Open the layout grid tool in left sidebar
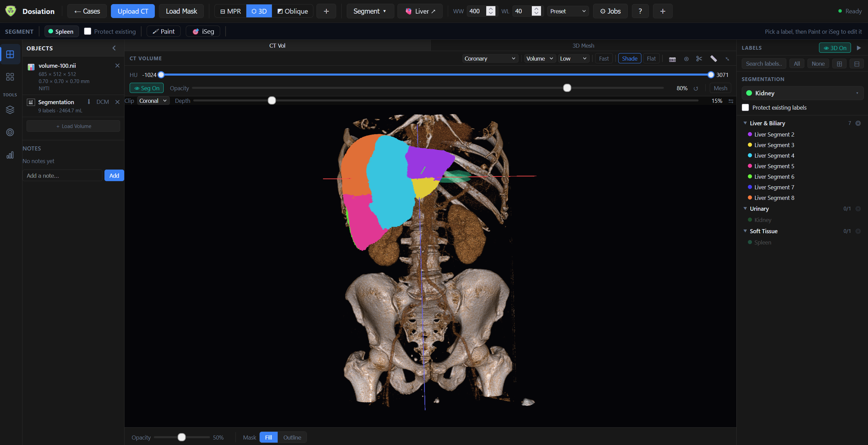Screen dimensions: 868x445 click(x=10, y=54)
